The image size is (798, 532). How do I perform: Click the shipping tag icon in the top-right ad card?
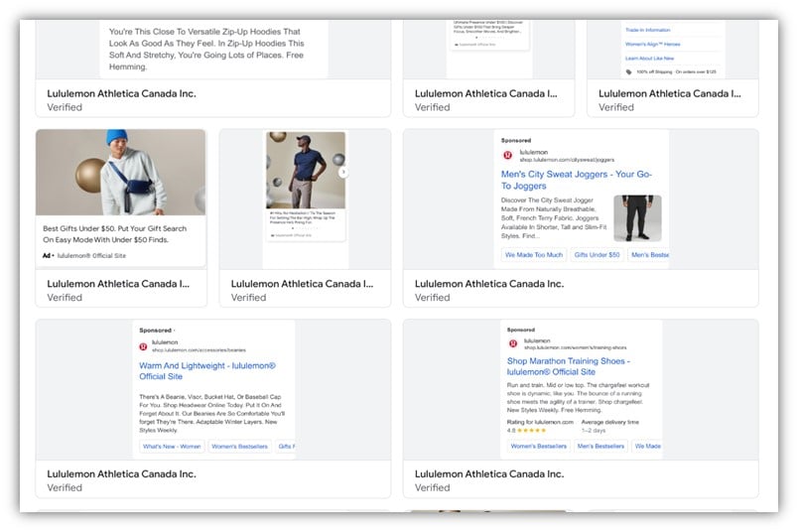pos(628,71)
